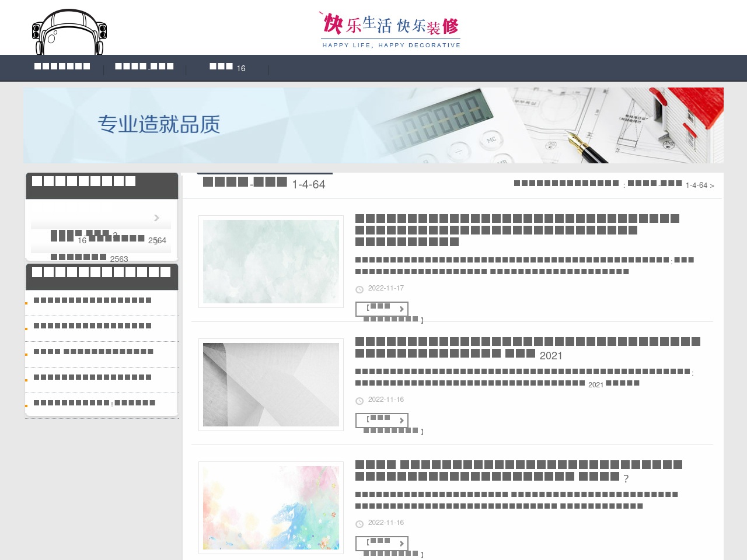This screenshot has width=747, height=560.
Task: Select the first item in the dark navigation bar
Action: point(62,66)
